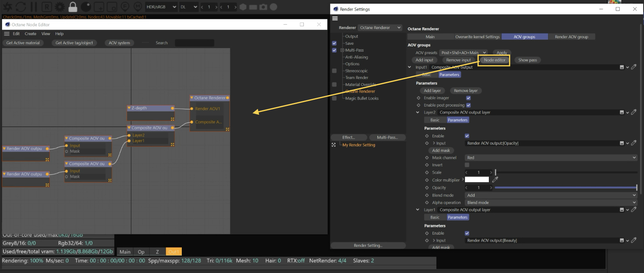Click the Show pass button
Viewport: 644px width, 273px height.
[x=528, y=60]
